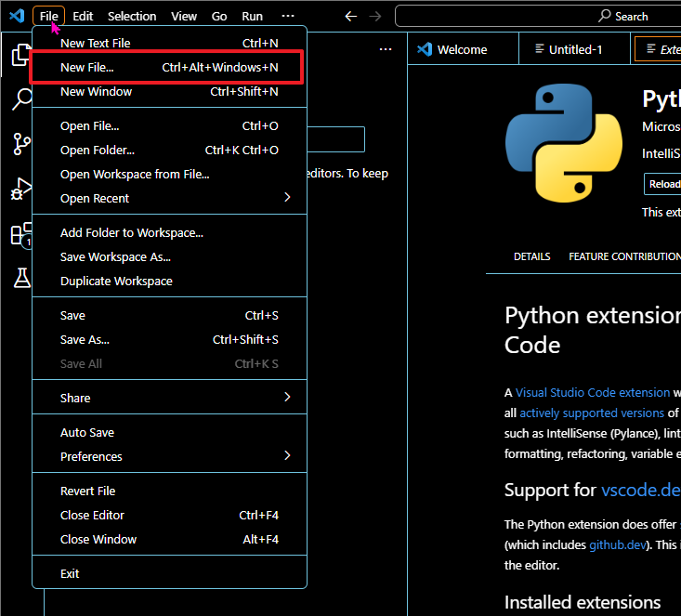Open the Extensions view icon
The height and width of the screenshot is (616, 681).
pos(21,234)
